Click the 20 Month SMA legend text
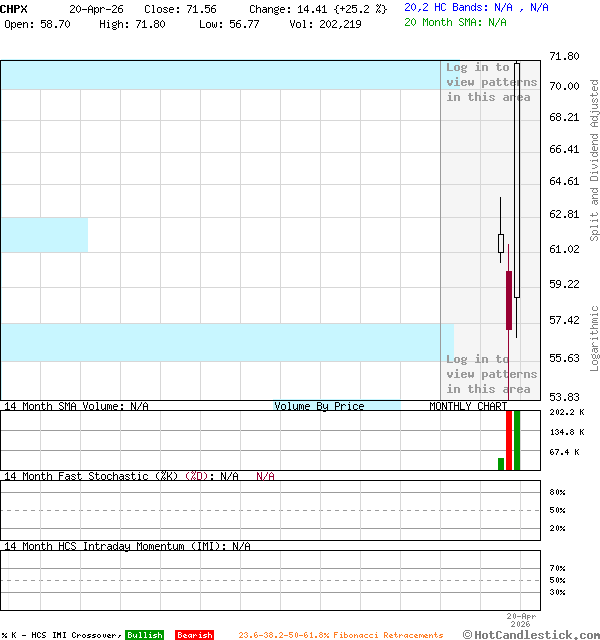Viewport: 600px width, 640px height. (x=455, y=21)
